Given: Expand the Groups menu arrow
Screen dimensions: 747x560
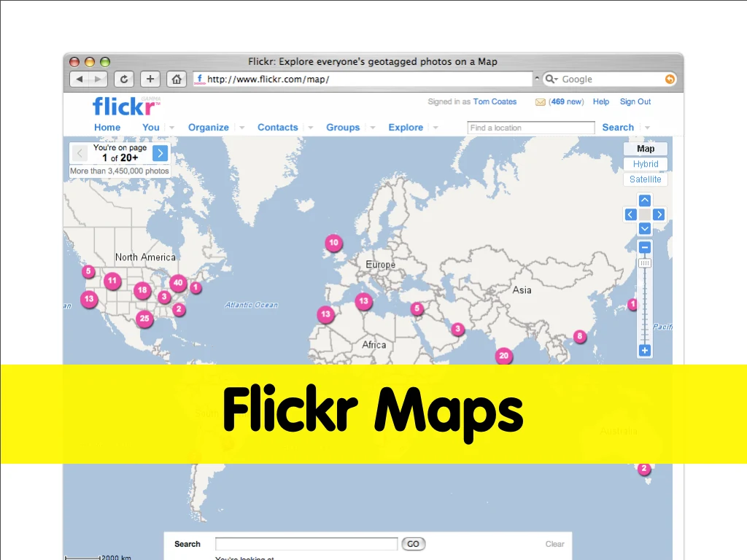Looking at the screenshot, I should click(x=373, y=128).
